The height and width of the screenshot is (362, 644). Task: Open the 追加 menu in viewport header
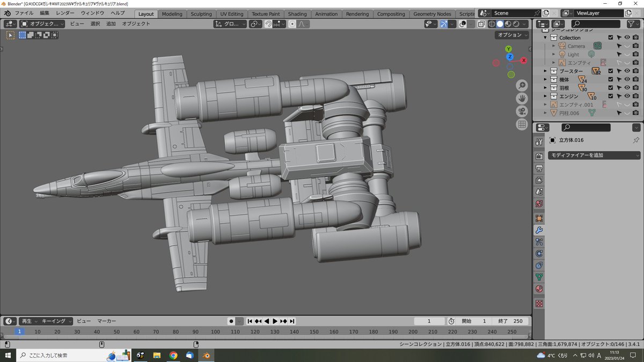click(111, 24)
